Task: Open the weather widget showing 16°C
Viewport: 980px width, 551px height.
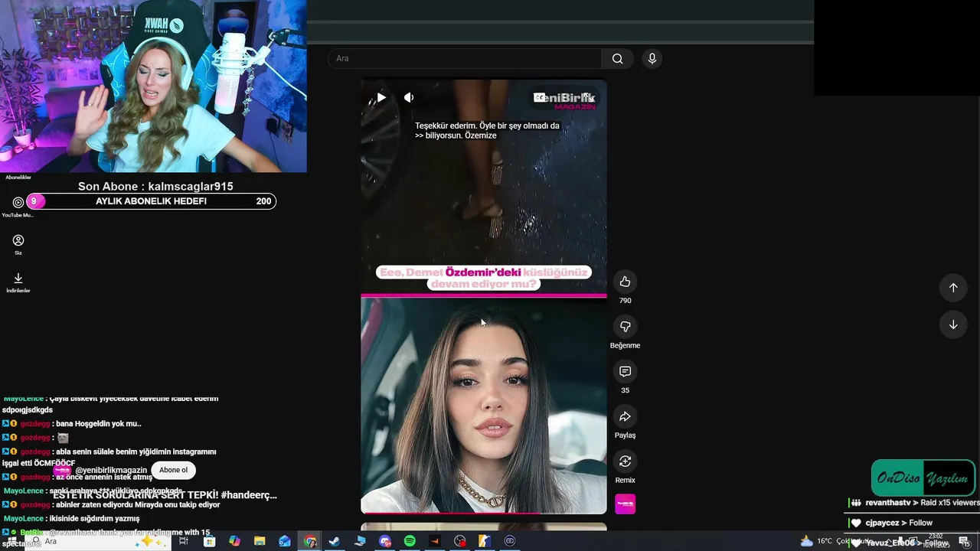Action: [x=835, y=541]
